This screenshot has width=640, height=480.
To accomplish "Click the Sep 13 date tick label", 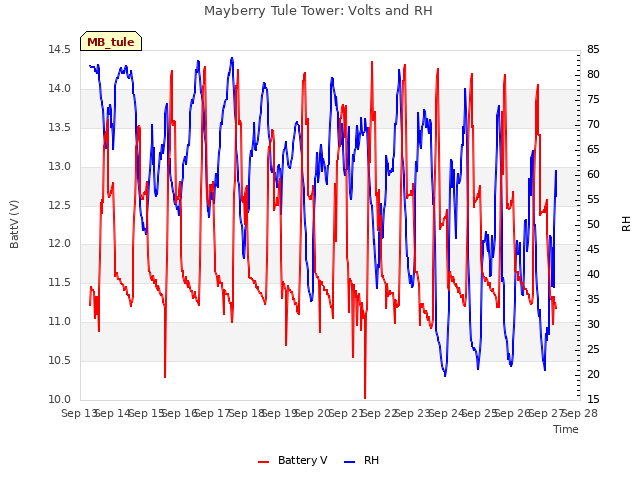I will pos(80,413).
